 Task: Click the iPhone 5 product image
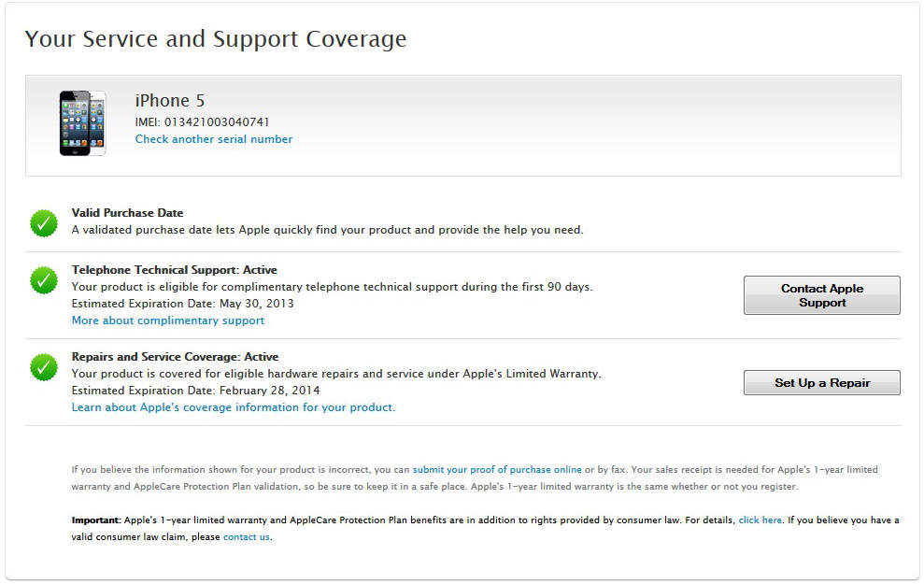coord(82,123)
